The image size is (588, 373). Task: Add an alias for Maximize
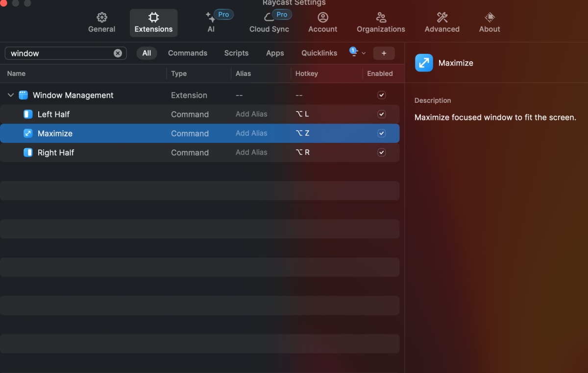(251, 133)
